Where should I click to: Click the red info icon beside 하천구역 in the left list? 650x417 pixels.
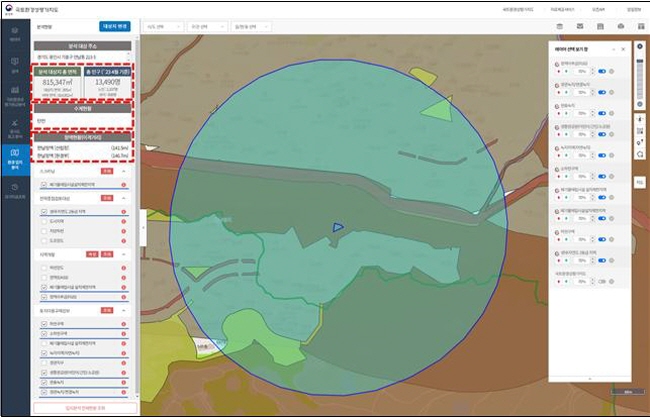124,324
